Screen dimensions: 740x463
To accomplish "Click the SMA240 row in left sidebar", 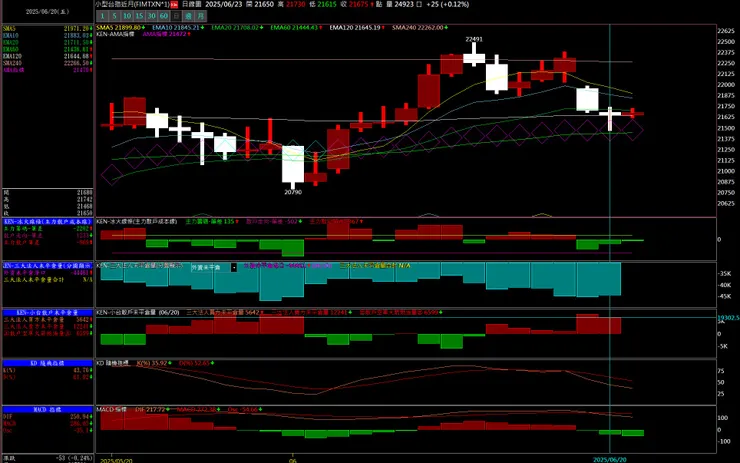I will [x=48, y=63].
